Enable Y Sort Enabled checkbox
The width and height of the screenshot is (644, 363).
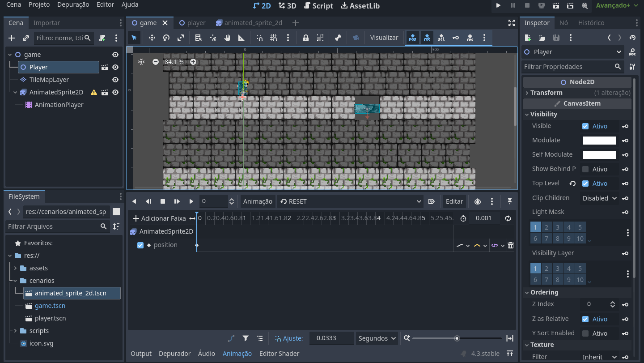(585, 333)
